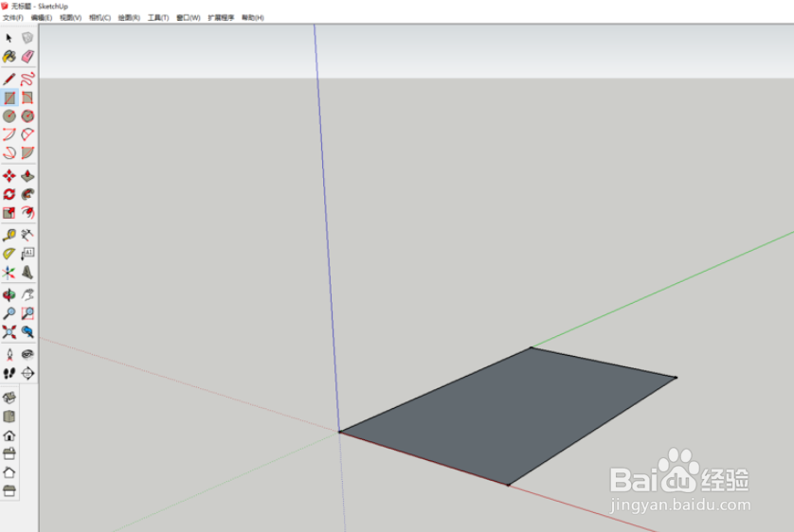Open the 工具(T) menu
794x532 pixels.
pyautogui.click(x=158, y=18)
